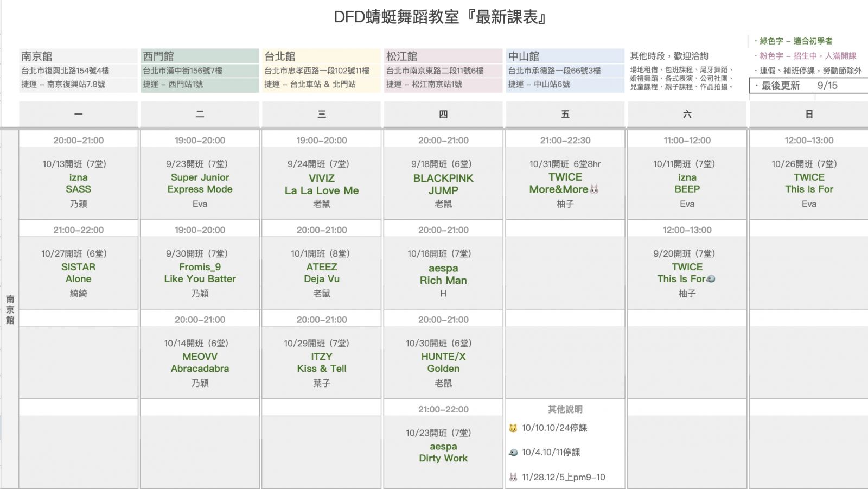
Task: Click the La La Love Me title
Action: (322, 190)
